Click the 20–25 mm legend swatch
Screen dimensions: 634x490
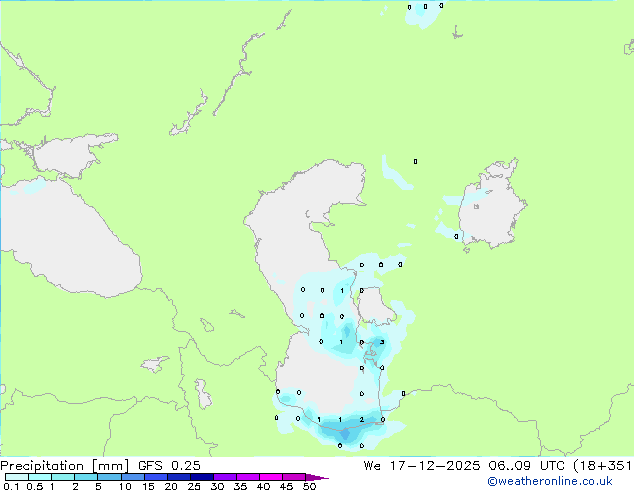click(179, 477)
